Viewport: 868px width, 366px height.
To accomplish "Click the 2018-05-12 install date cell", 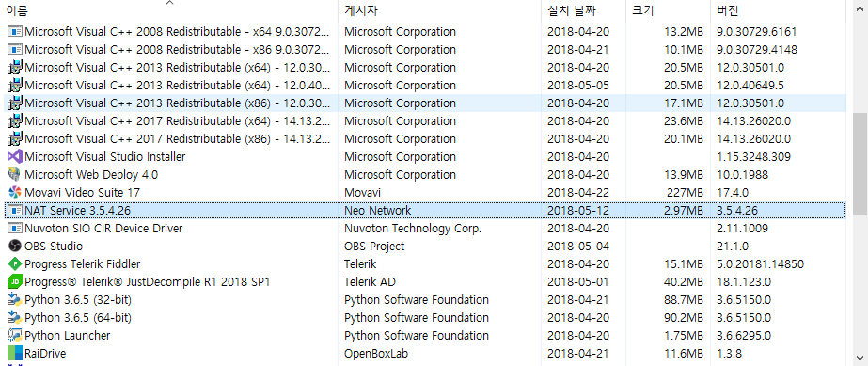I will click(x=578, y=211).
